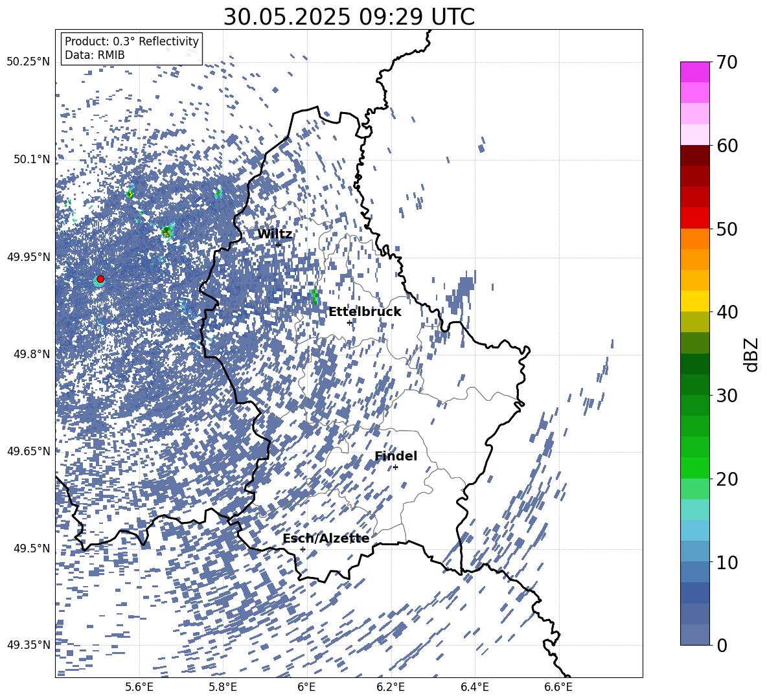
Task: Click the bright red 50 dBZ color segment
Action: tap(694, 218)
